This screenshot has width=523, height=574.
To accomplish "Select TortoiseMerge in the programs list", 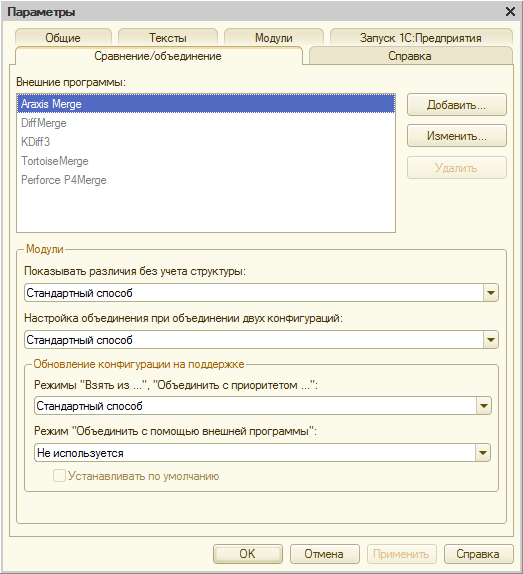I will (x=206, y=161).
